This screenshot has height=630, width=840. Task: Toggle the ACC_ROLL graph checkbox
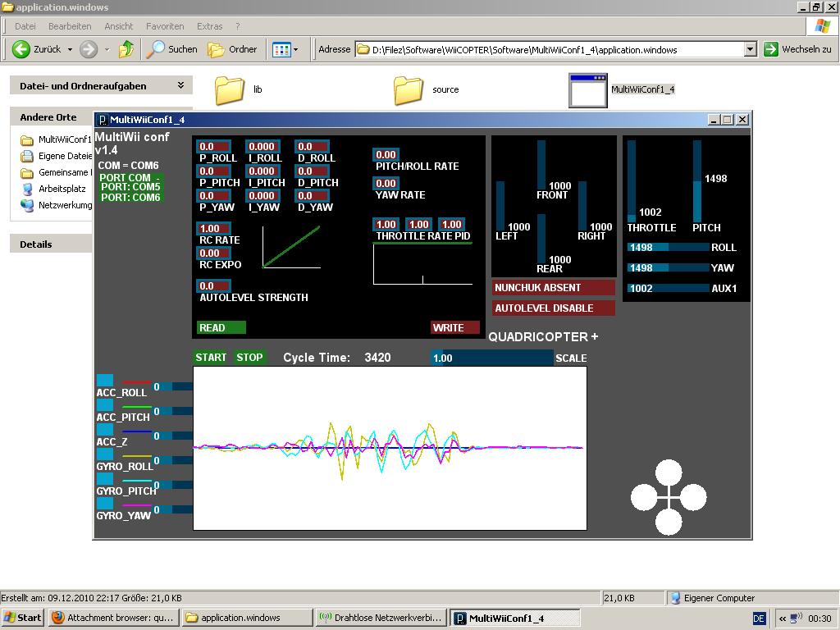point(105,381)
